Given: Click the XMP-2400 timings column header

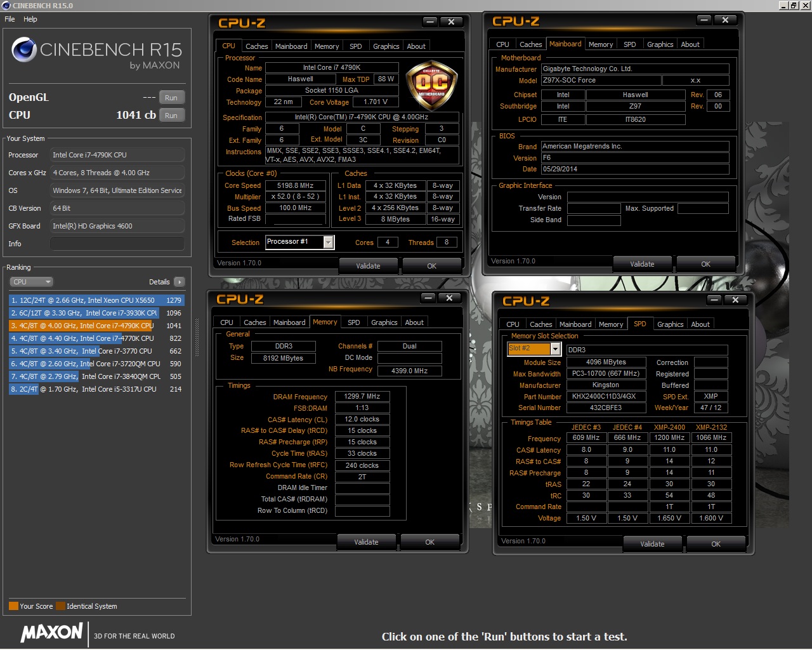Looking at the screenshot, I should click(669, 427).
